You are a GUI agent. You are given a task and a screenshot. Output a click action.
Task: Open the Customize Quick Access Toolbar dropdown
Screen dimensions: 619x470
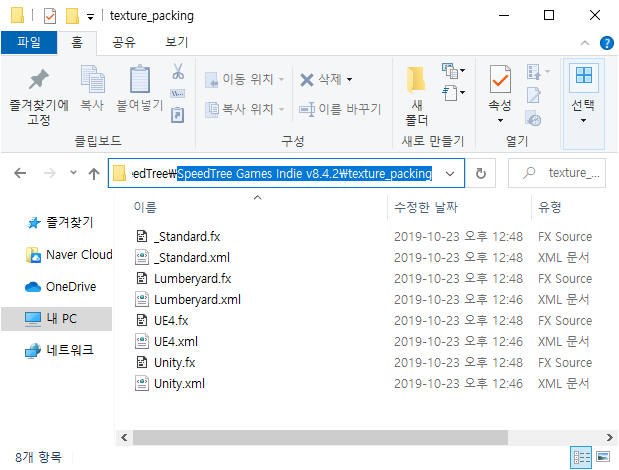(x=90, y=17)
